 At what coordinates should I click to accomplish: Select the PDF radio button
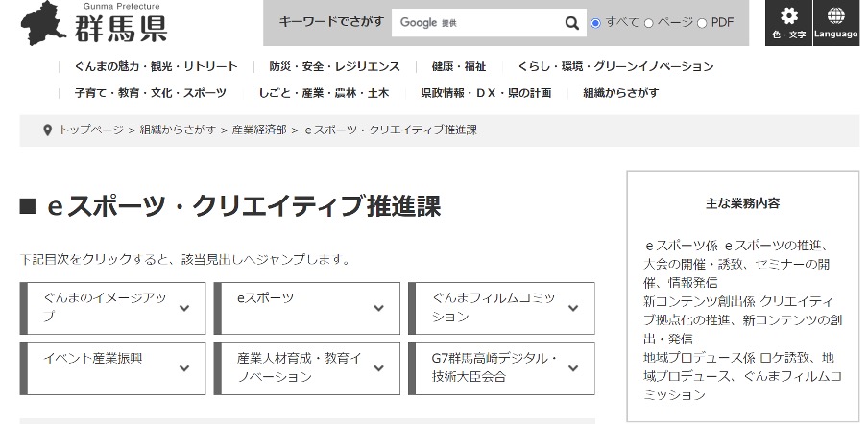(x=702, y=23)
